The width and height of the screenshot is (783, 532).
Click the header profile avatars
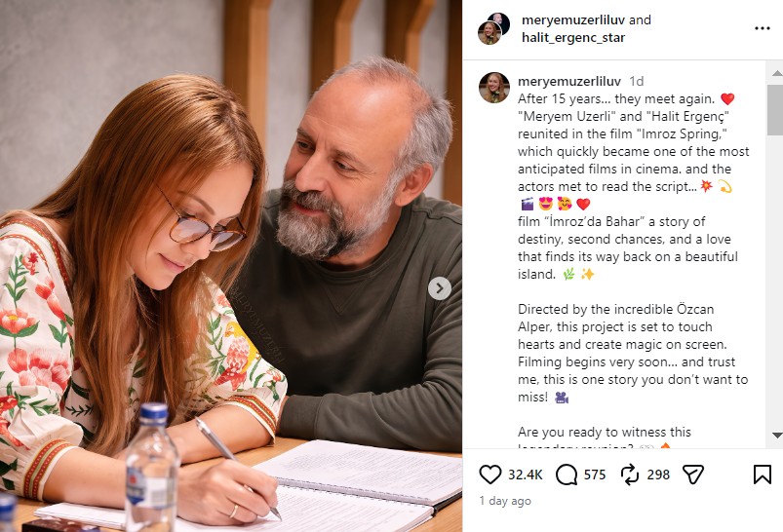coord(493,28)
